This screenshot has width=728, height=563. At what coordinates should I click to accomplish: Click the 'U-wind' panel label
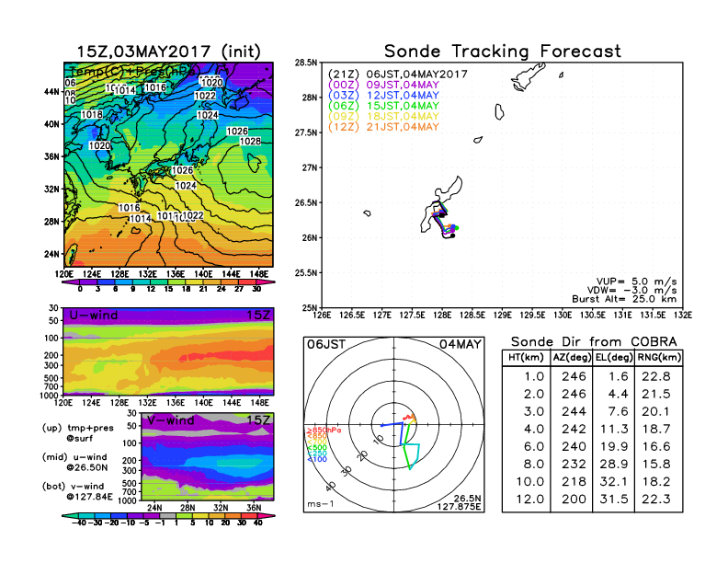coord(94,316)
